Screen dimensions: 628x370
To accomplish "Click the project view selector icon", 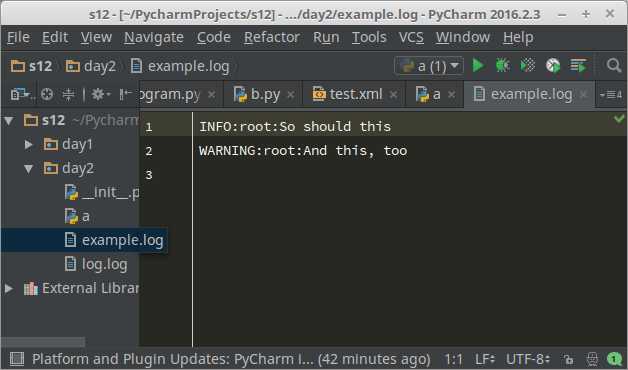I will [x=20, y=95].
